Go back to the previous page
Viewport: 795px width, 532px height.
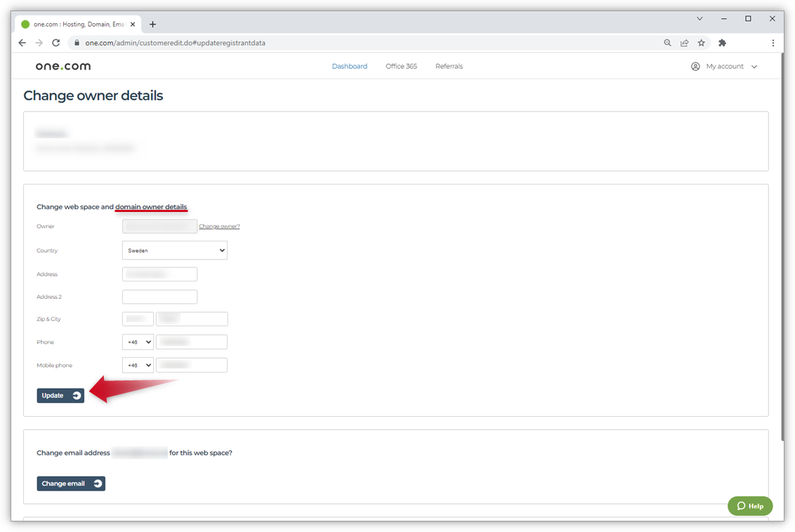coord(22,43)
